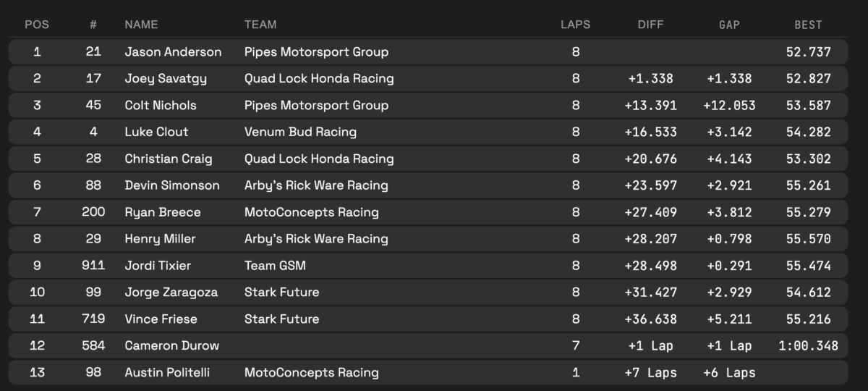Select Vince Friese number 719
Screen dimensions: 868x391
pyautogui.click(x=93, y=319)
